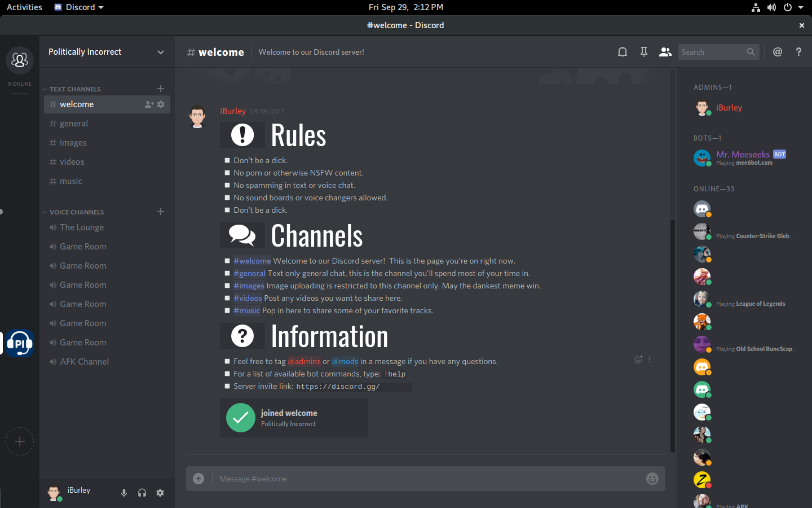Screen dimensions: 812x508
Task: Upload a file with the plus button
Action: point(198,479)
